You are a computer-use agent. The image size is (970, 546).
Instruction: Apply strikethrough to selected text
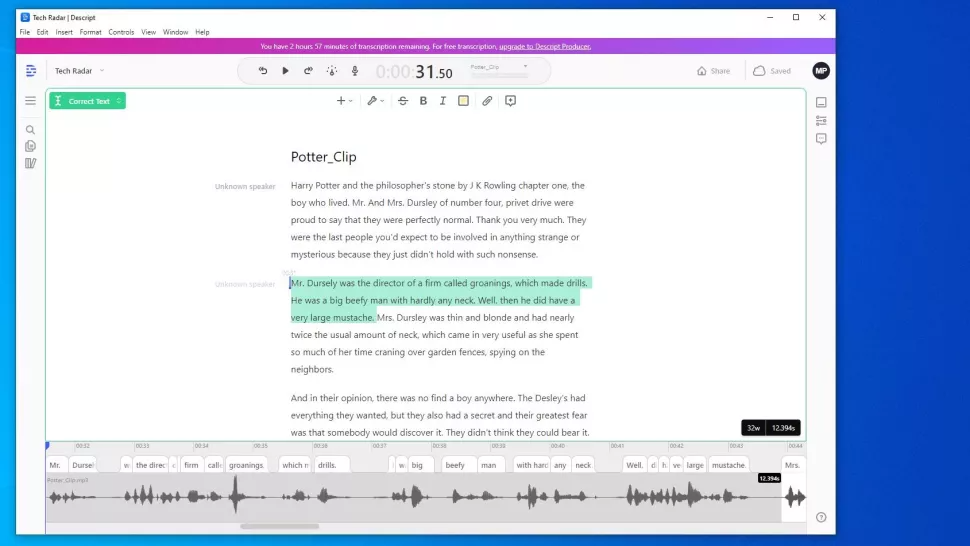tap(403, 101)
